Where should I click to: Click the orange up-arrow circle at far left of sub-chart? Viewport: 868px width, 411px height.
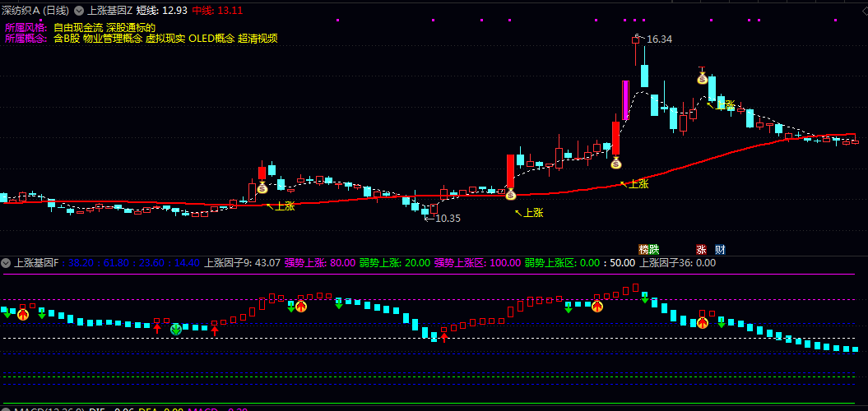click(x=23, y=315)
